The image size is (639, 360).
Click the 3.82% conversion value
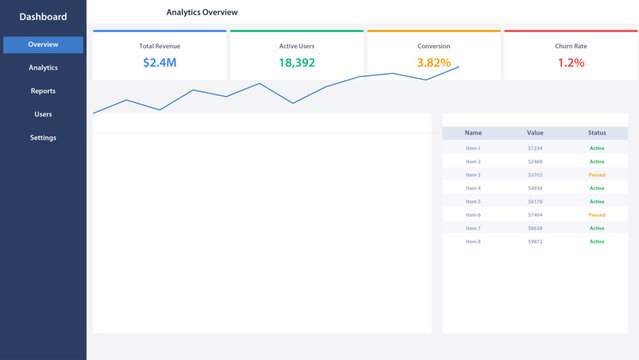click(x=434, y=62)
